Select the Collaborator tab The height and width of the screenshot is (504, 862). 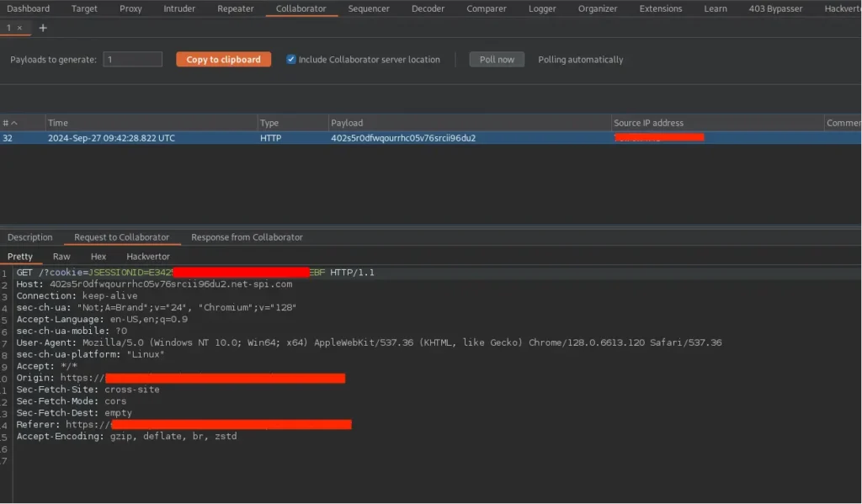[x=301, y=8]
